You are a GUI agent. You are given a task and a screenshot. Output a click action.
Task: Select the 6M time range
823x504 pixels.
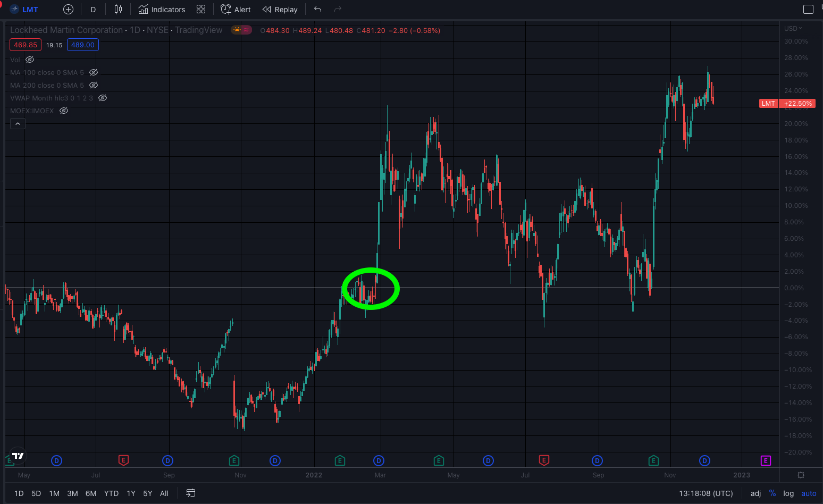click(91, 493)
